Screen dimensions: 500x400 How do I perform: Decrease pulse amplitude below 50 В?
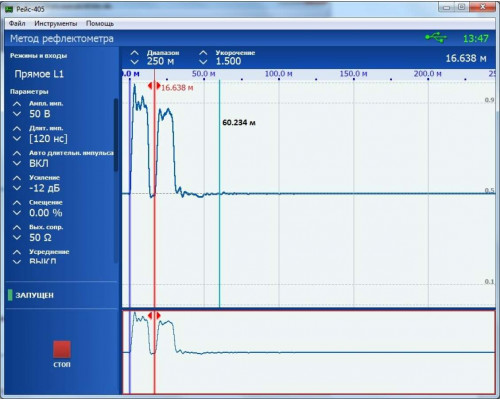click(x=17, y=114)
